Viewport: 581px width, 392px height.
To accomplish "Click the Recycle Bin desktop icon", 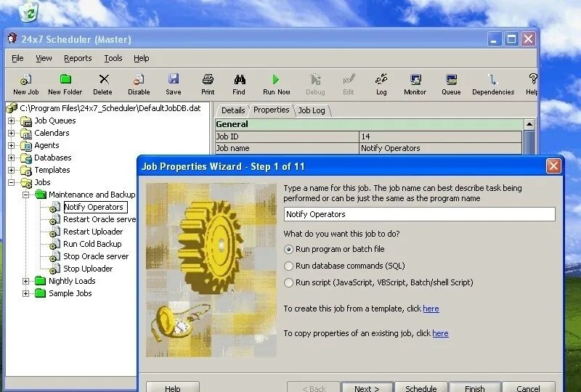I will pyautogui.click(x=29, y=11).
